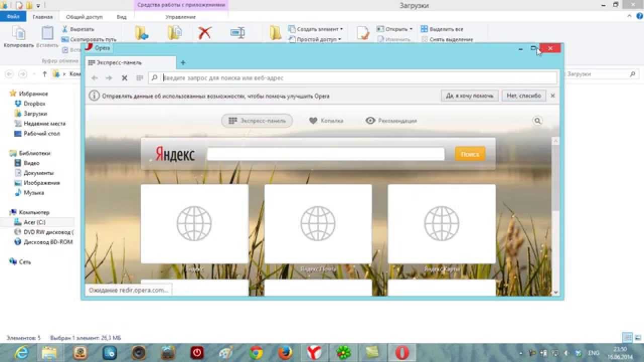Open Speed Dial grid icon beside address bar
This screenshot has width=644, height=362.
139,78
